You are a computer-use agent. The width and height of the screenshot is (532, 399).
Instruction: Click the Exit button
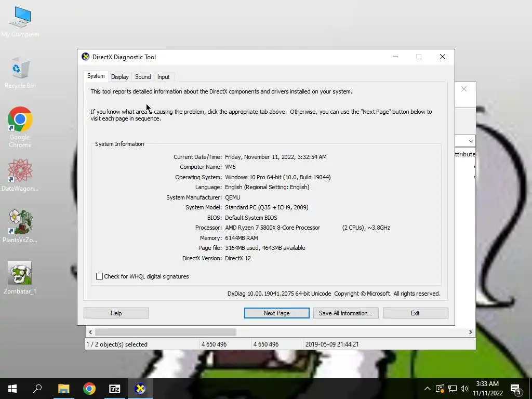[415, 313]
